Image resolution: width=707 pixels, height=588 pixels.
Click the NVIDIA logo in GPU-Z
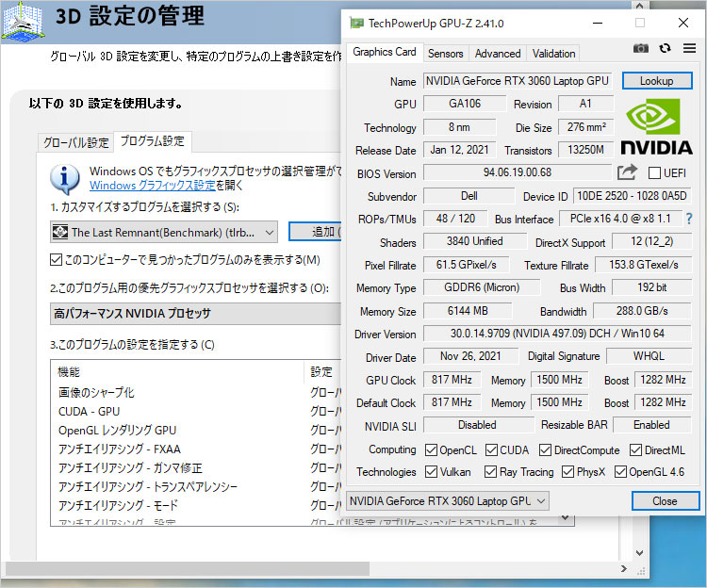(x=656, y=127)
